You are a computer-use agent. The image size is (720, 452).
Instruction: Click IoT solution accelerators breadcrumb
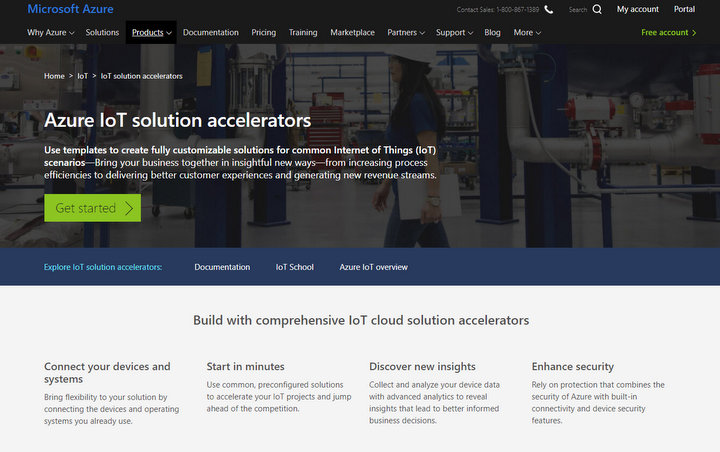tap(141, 76)
